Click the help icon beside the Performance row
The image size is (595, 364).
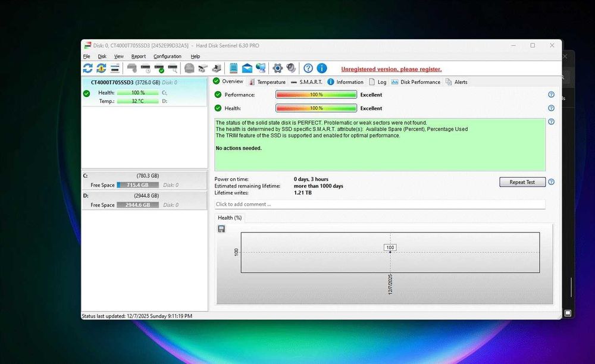pos(552,95)
